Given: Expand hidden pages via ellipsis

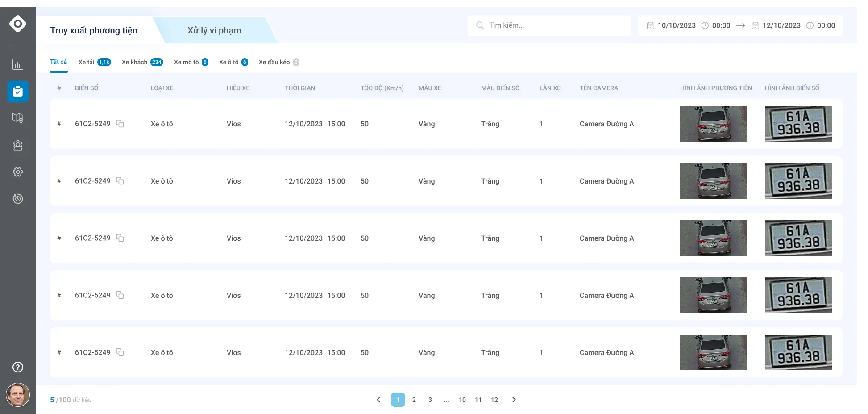Looking at the screenshot, I should [446, 400].
